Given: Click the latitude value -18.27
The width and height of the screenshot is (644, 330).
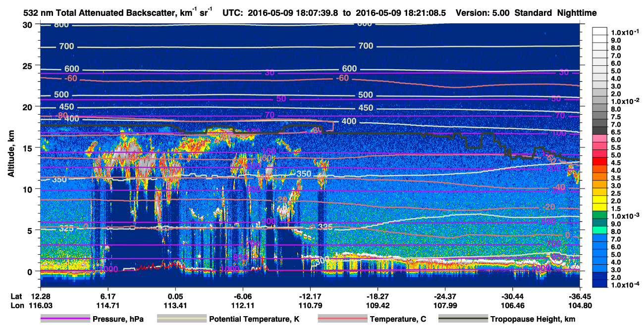Looking at the screenshot, I should pyautogui.click(x=377, y=296).
